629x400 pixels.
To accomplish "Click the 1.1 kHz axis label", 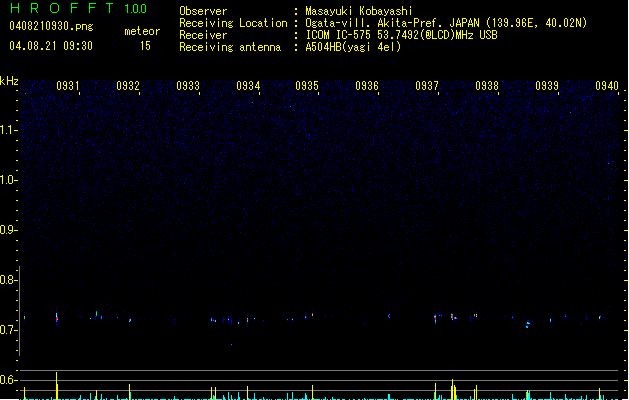I will [x=8, y=130].
